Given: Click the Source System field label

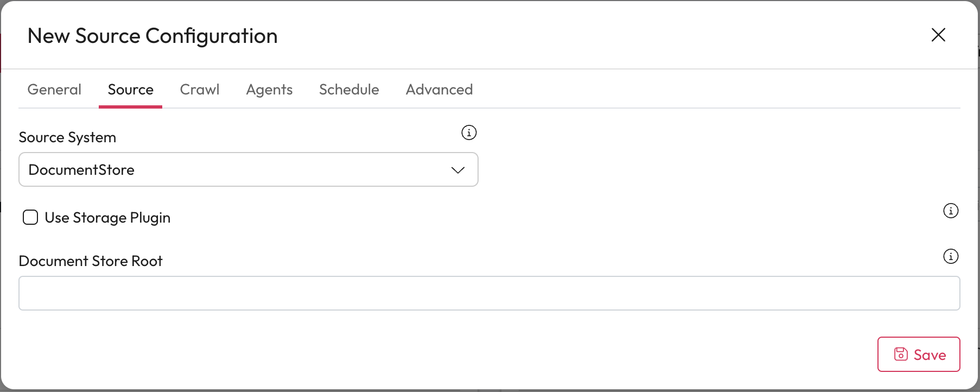Looking at the screenshot, I should (67, 137).
